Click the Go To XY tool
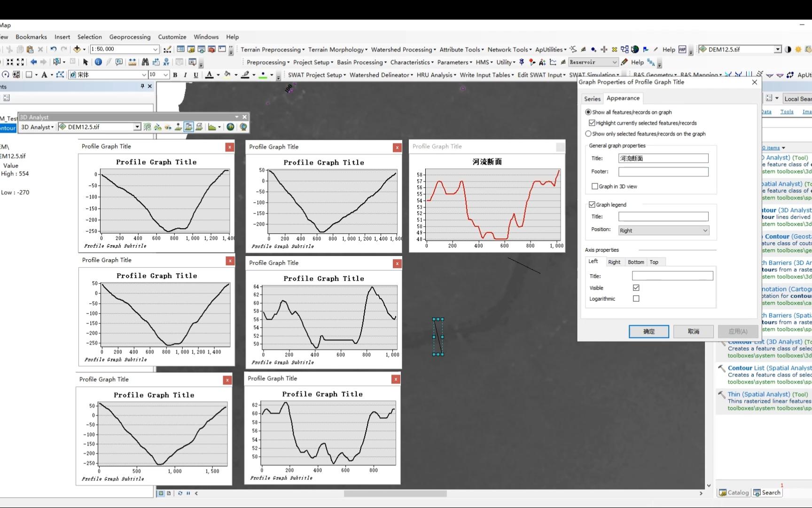The width and height of the screenshot is (812, 508). coord(166,62)
